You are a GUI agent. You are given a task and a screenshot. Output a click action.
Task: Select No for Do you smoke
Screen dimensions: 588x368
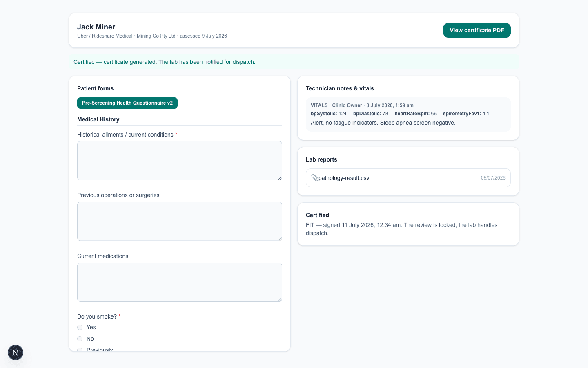[x=80, y=339]
